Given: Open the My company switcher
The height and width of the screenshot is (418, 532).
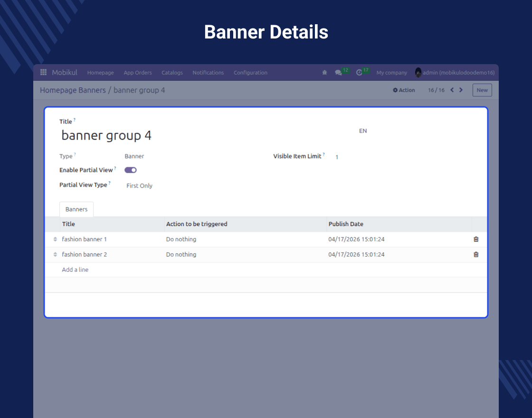Looking at the screenshot, I should [391, 73].
